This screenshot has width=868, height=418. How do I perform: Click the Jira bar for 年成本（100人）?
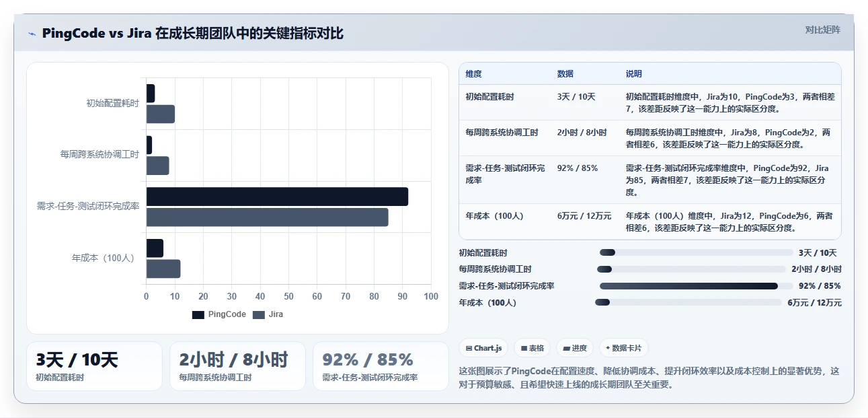[163, 269]
